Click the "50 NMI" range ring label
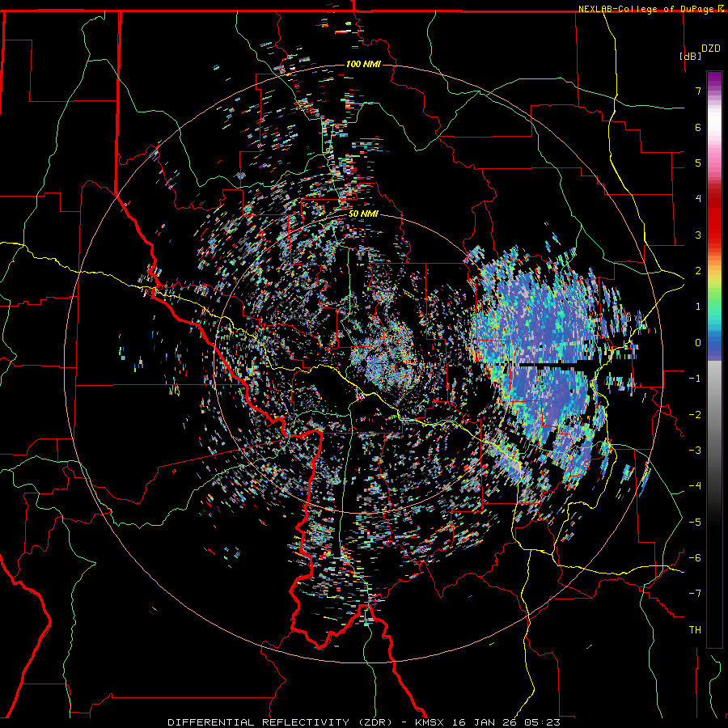This screenshot has width=728, height=728. [x=363, y=214]
